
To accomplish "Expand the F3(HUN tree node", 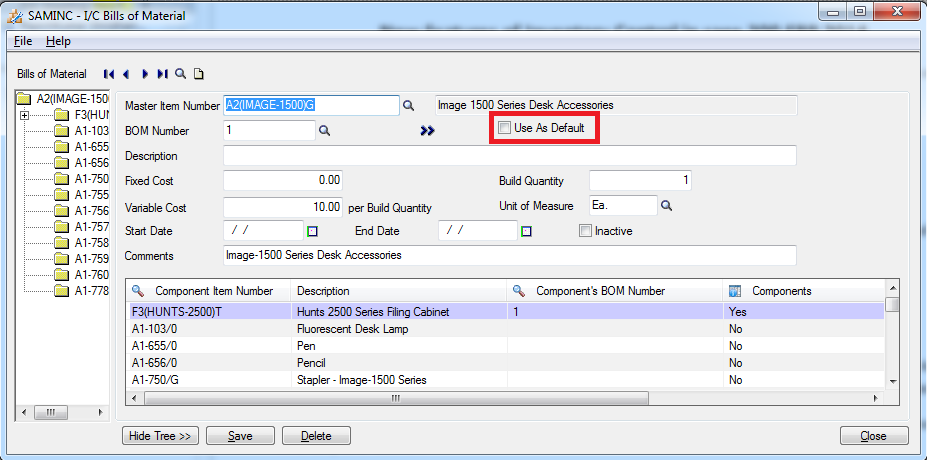I will pos(24,115).
